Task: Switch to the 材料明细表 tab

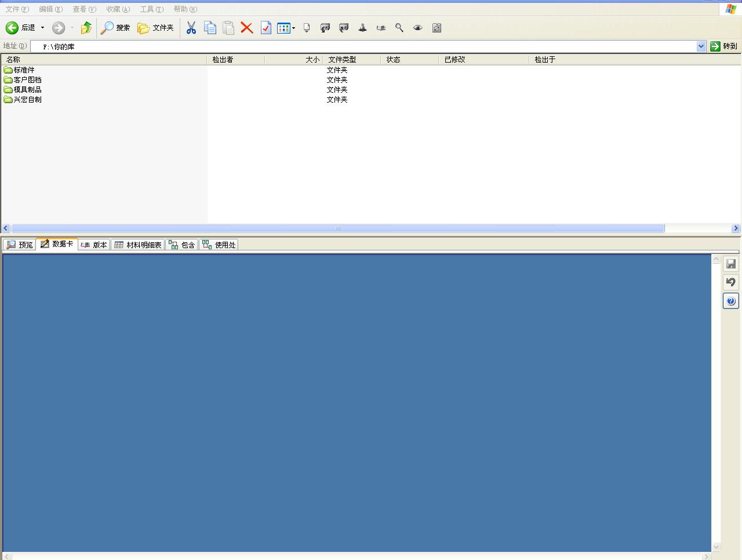Action: (138, 245)
